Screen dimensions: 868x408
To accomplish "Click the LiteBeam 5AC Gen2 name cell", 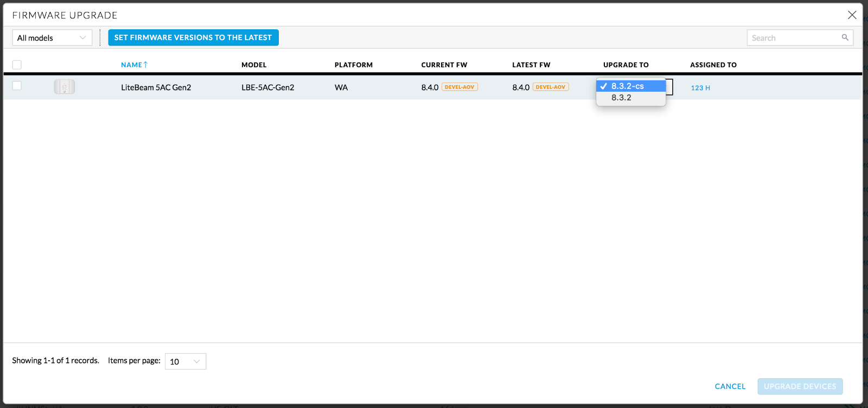I will coord(156,87).
